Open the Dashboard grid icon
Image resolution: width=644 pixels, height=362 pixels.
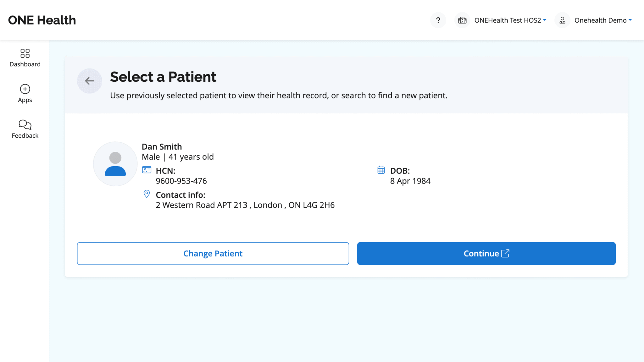[x=25, y=53]
